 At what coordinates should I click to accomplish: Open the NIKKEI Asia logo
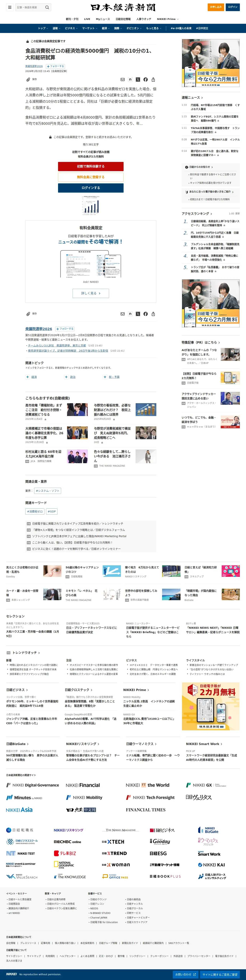click(x=19, y=810)
